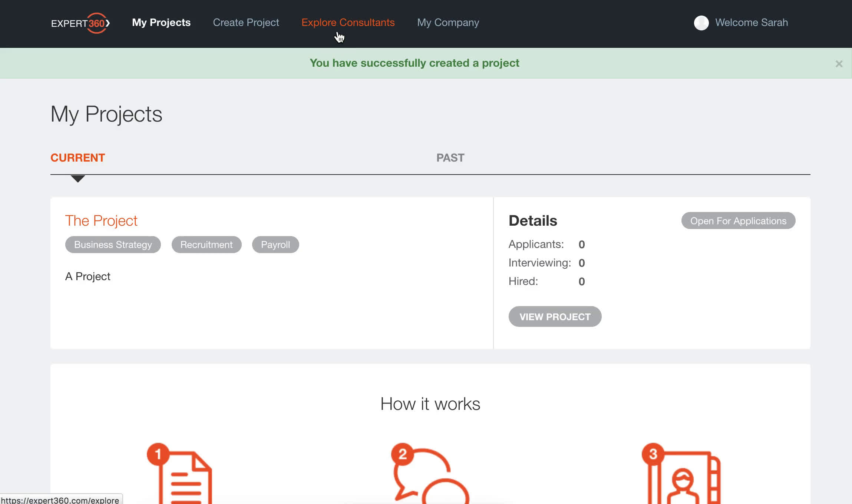Open the Open For Applications status toggle
Screen dimensions: 852x504
pos(738,221)
